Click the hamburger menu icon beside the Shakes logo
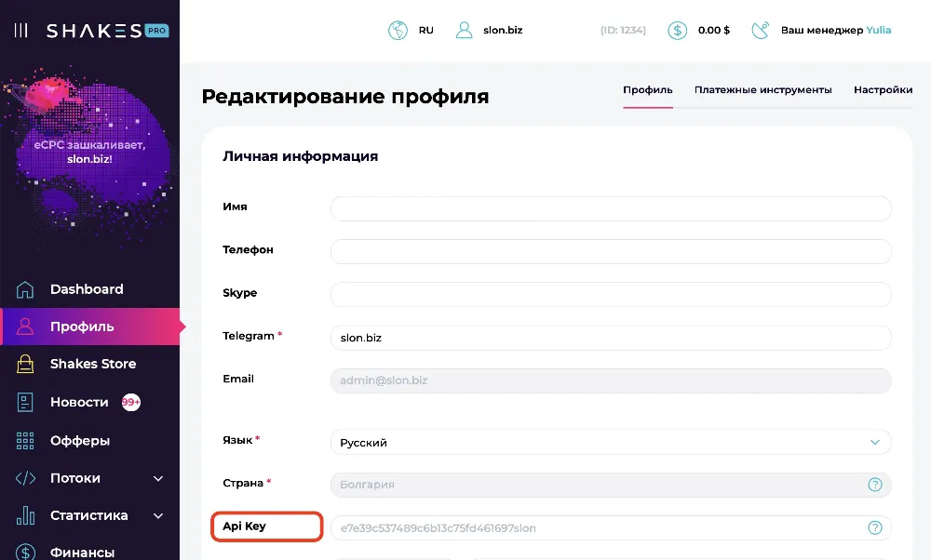The width and height of the screenshot is (931, 560). [20, 31]
